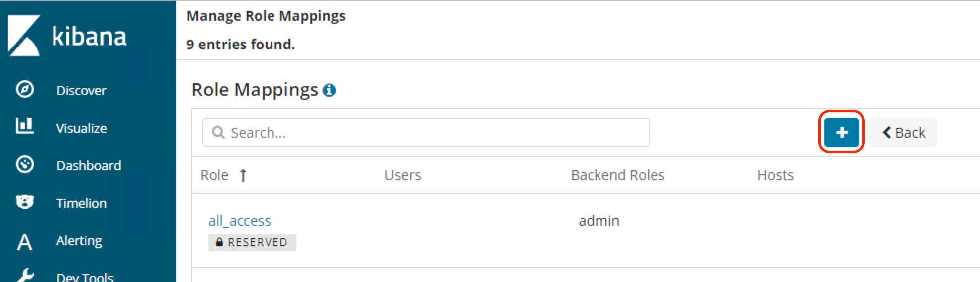Image resolution: width=980 pixels, height=282 pixels.
Task: Click the Alerting letter A icon
Action: click(24, 242)
